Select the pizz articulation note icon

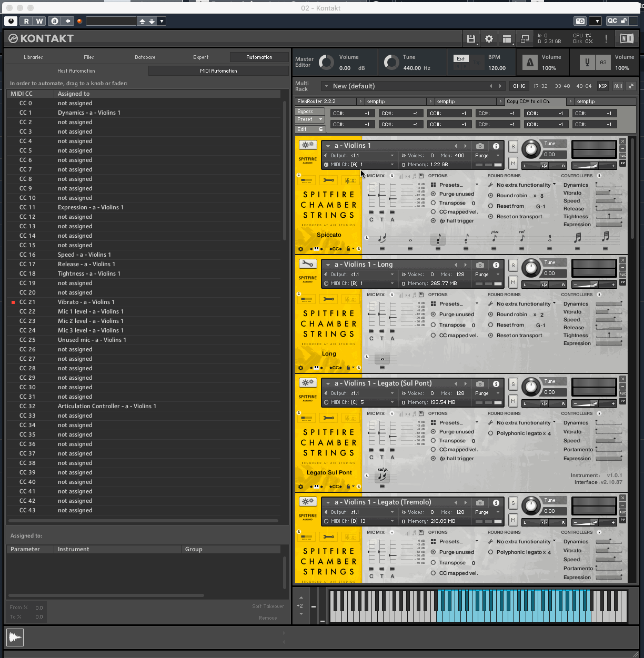(x=494, y=237)
